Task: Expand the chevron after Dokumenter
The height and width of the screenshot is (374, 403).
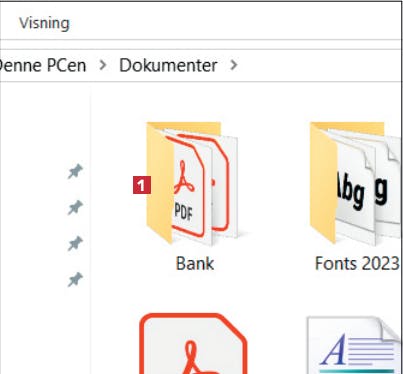Action: (x=234, y=65)
